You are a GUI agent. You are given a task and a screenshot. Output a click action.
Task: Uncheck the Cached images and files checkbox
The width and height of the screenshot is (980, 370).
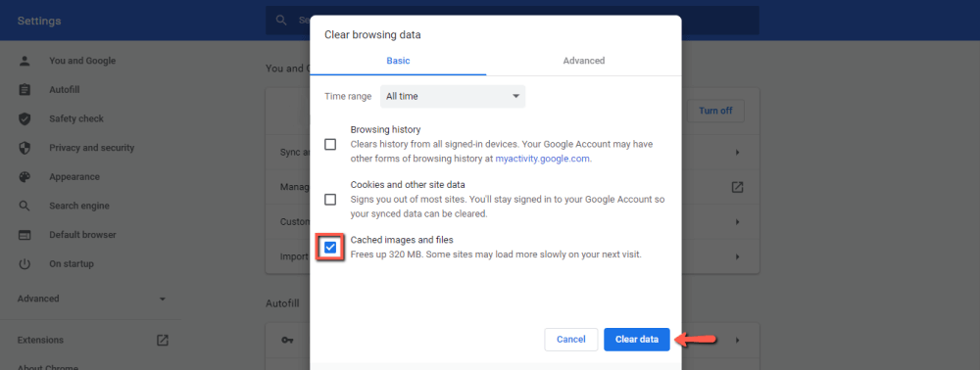(330, 248)
